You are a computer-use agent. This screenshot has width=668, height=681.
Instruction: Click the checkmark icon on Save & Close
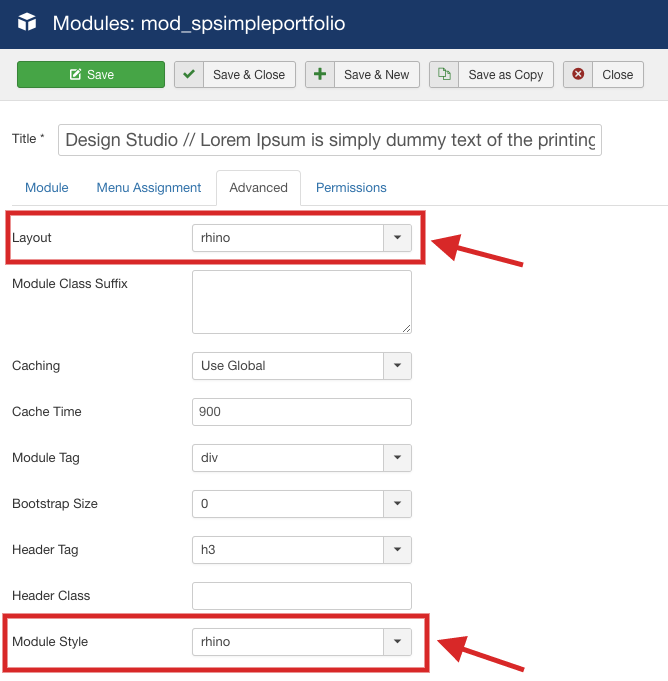click(x=189, y=75)
